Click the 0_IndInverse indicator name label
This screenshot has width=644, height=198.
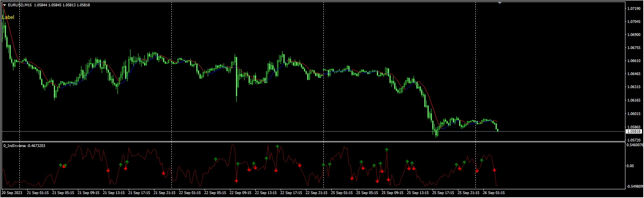coord(24,146)
